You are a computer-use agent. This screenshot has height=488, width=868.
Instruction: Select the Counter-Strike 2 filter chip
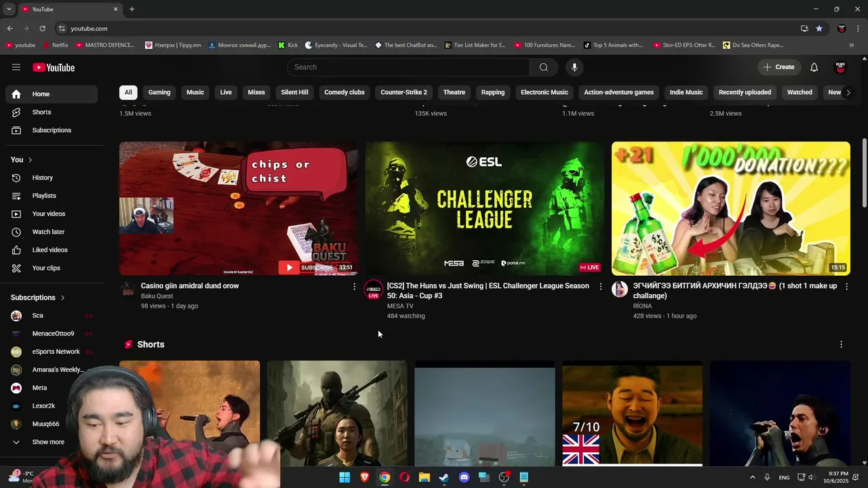click(403, 92)
